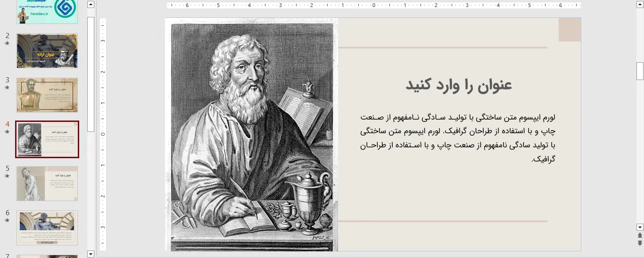Click the red slide number 4 label

click(x=7, y=124)
